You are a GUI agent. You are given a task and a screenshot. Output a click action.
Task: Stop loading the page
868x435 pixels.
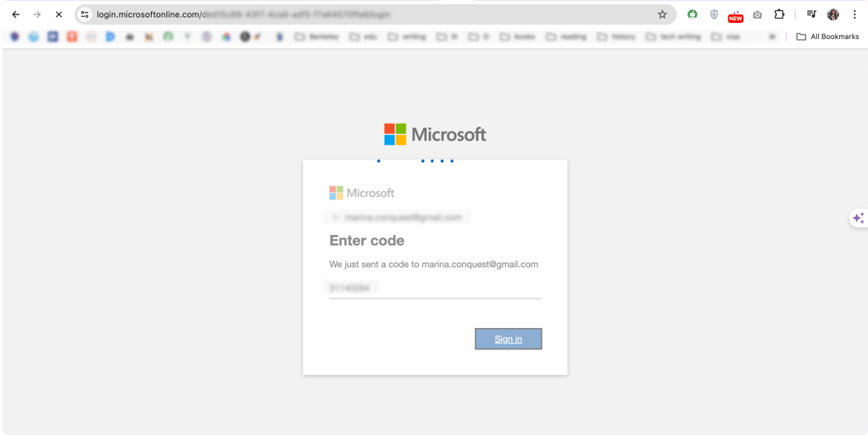click(x=58, y=14)
